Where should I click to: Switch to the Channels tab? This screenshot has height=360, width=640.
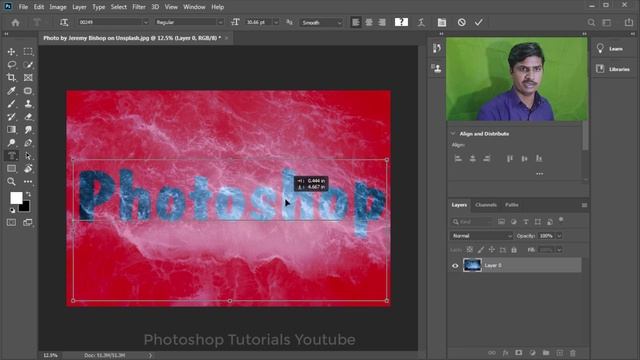click(x=486, y=205)
